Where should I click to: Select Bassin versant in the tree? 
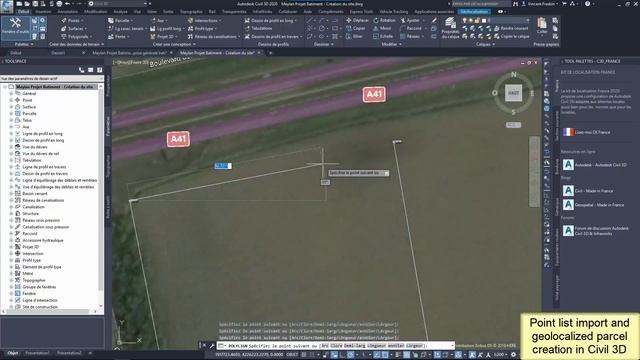coord(35,194)
